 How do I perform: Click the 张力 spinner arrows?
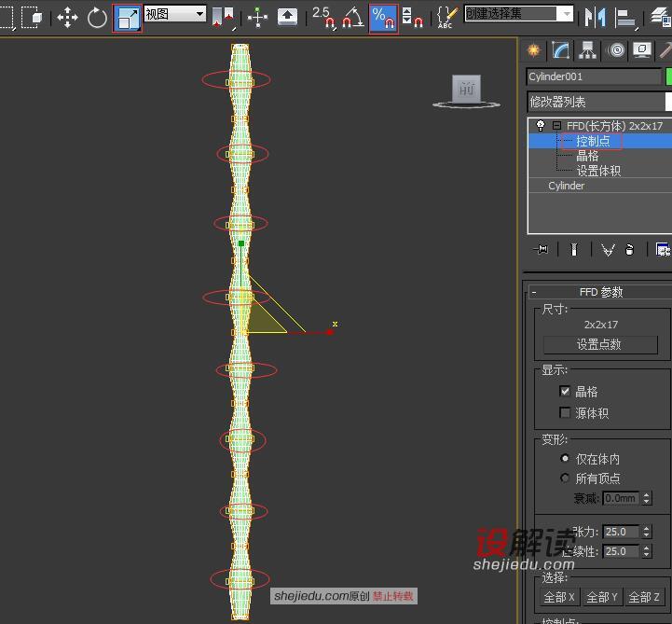pyautogui.click(x=647, y=532)
